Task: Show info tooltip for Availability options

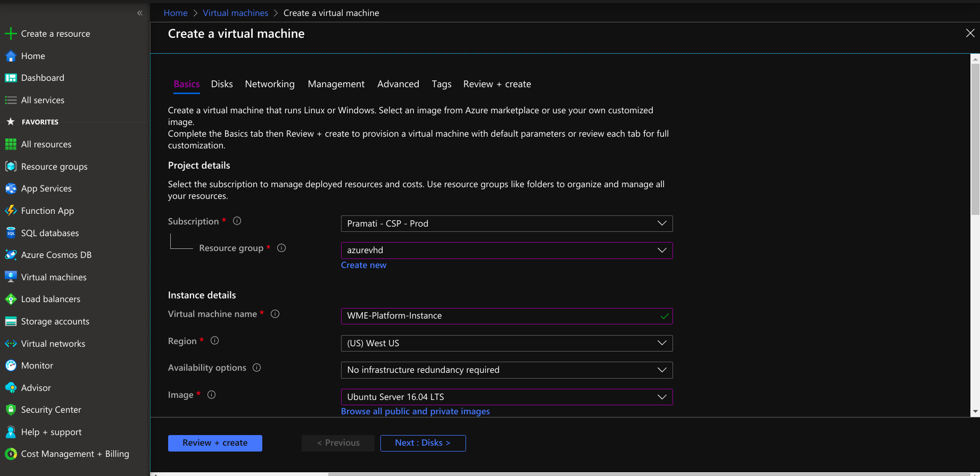Action: [x=256, y=368]
